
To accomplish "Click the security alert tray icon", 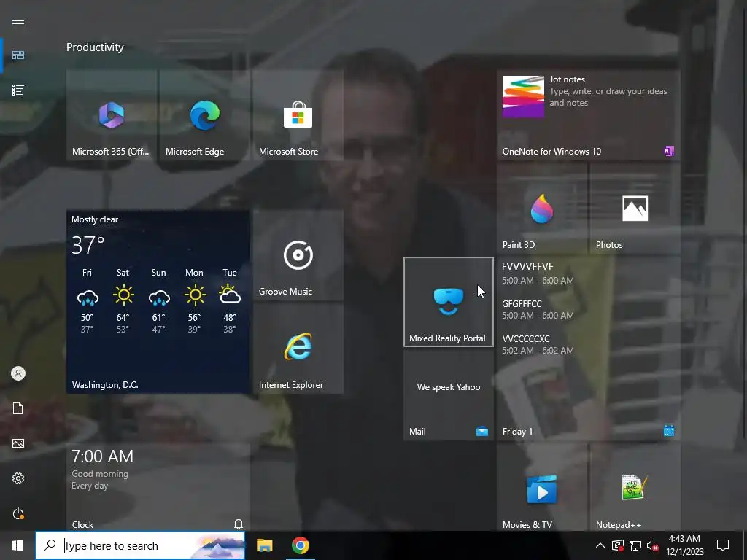I will click(618, 545).
